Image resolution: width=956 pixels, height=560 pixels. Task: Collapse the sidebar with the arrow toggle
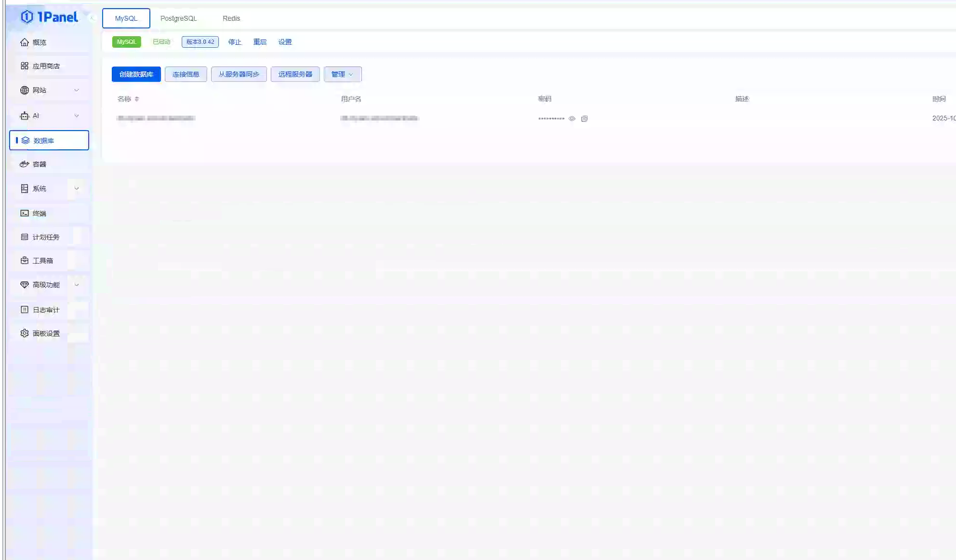pos(92,18)
